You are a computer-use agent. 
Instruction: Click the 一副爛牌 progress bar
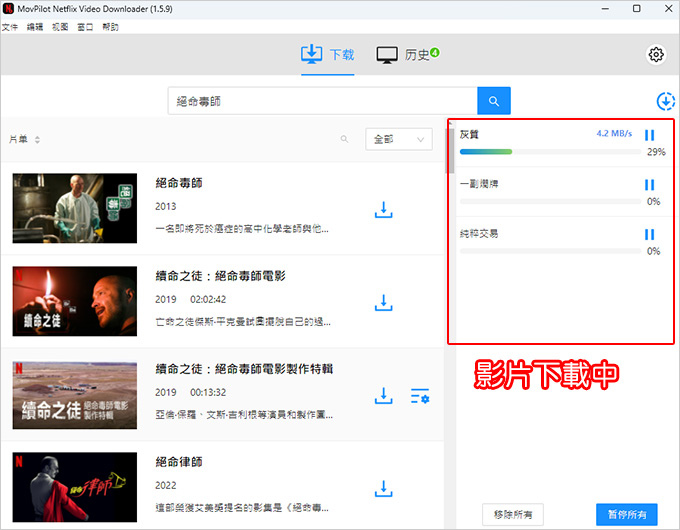(550, 202)
